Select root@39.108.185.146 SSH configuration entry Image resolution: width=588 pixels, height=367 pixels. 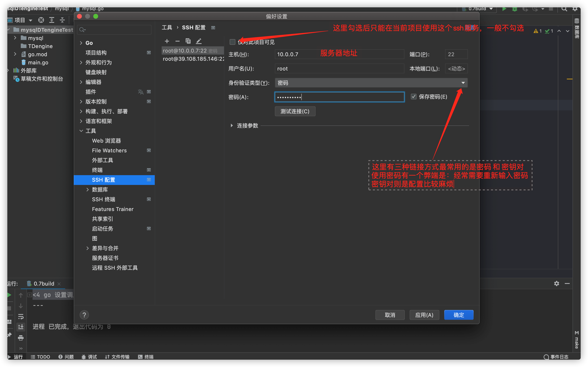tap(193, 59)
